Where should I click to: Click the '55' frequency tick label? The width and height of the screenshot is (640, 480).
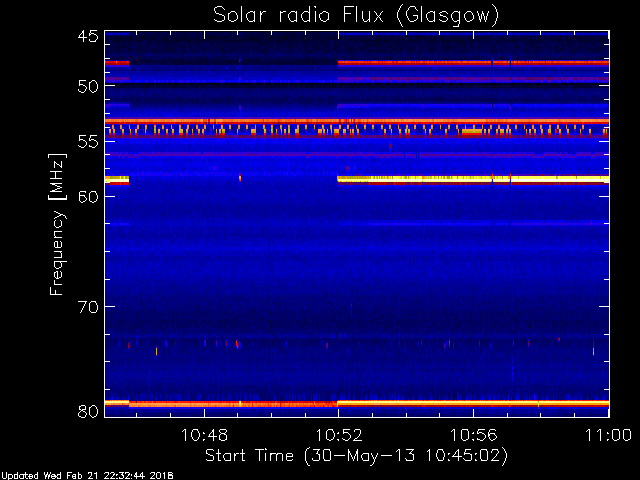coord(88,142)
